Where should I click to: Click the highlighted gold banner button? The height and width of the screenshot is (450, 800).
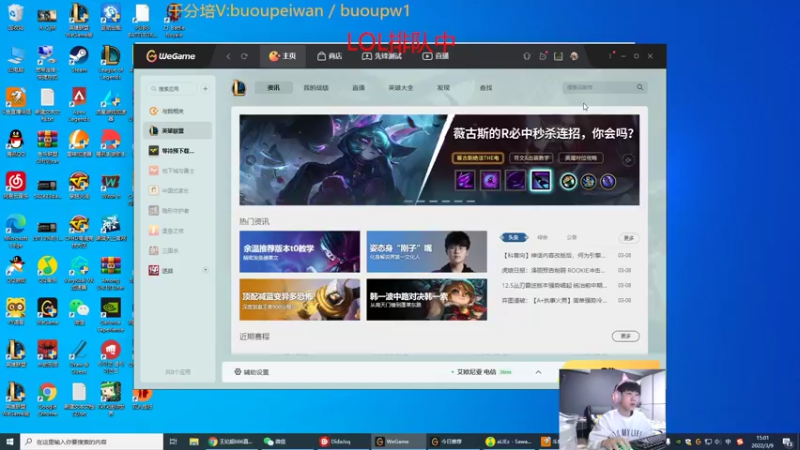tap(478, 158)
